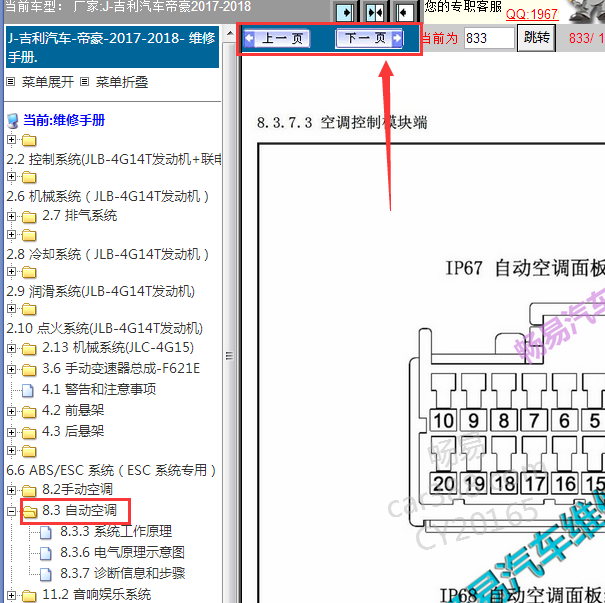This screenshot has width=605, height=603.
Task: Click the 菜单折叠 list icon
Action: tap(84, 81)
